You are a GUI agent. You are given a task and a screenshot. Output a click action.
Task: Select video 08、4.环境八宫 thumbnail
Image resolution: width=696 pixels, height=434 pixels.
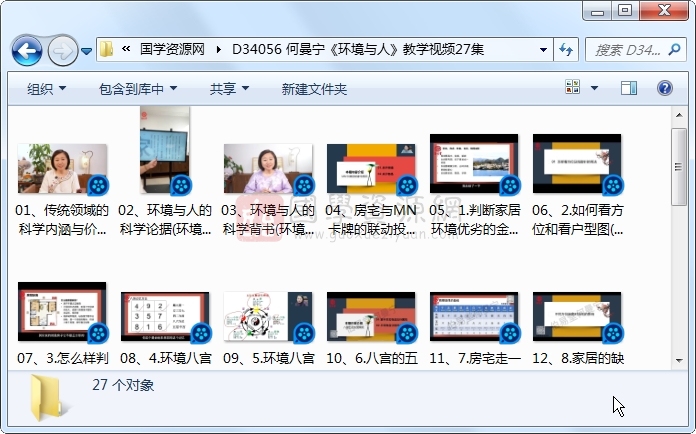[x=165, y=316]
